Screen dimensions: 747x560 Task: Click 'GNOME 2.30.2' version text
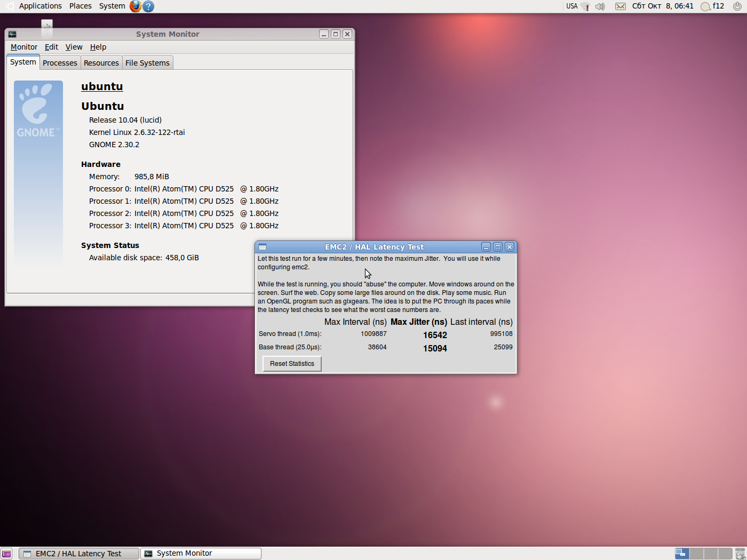114,145
